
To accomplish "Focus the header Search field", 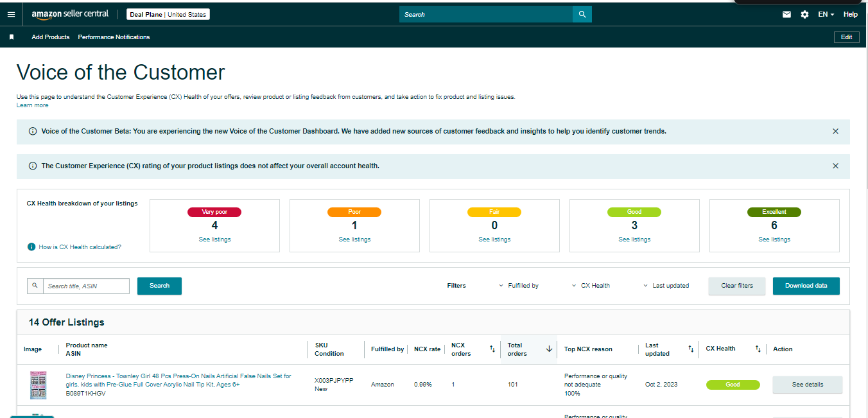I will coord(486,14).
